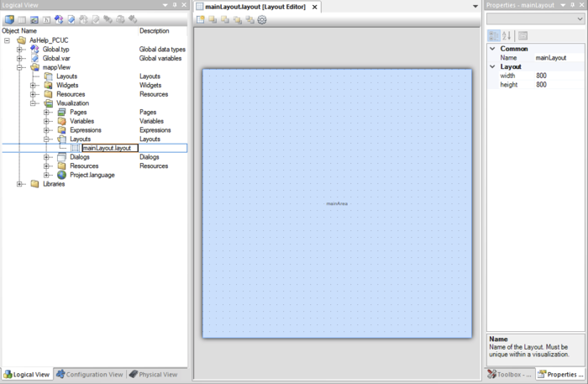588x384 pixels.
Task: Switch to the Configuration View tab
Action: point(90,374)
